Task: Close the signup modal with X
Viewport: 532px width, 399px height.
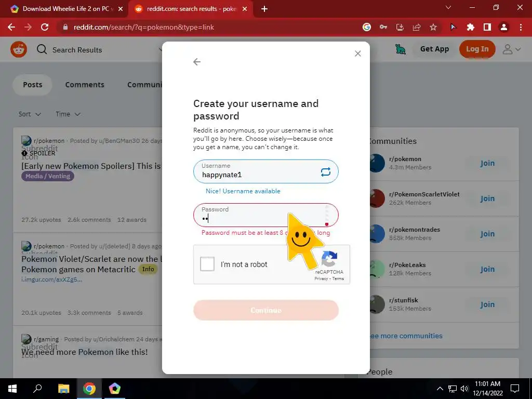Action: [x=357, y=54]
